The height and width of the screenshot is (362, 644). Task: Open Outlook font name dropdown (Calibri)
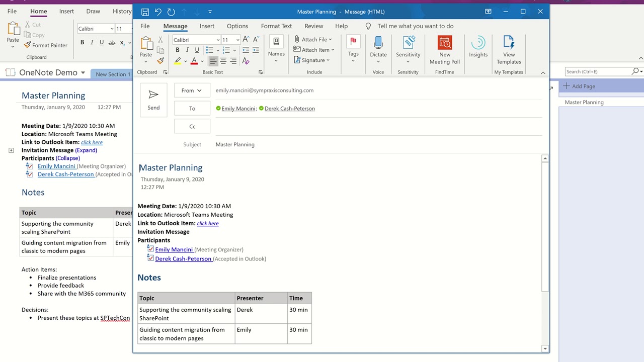pyautogui.click(x=218, y=40)
